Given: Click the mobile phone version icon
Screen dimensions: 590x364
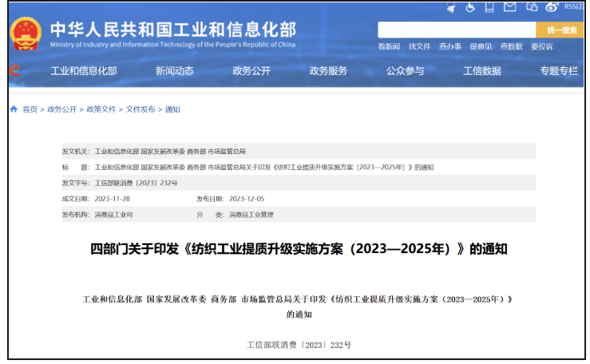Looking at the screenshot, I should click(x=490, y=8).
